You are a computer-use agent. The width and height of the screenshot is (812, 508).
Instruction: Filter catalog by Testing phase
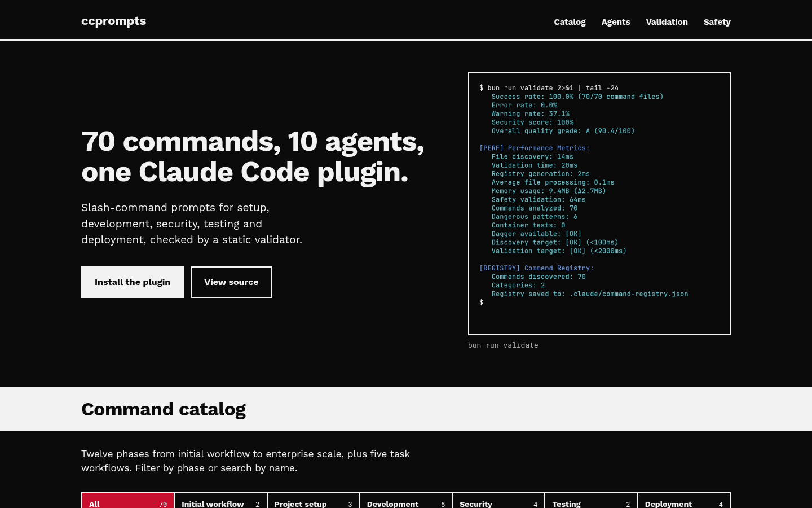591,501
